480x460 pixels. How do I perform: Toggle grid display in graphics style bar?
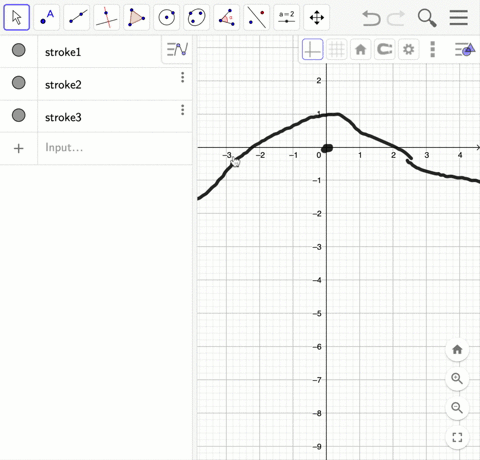[x=336, y=49]
